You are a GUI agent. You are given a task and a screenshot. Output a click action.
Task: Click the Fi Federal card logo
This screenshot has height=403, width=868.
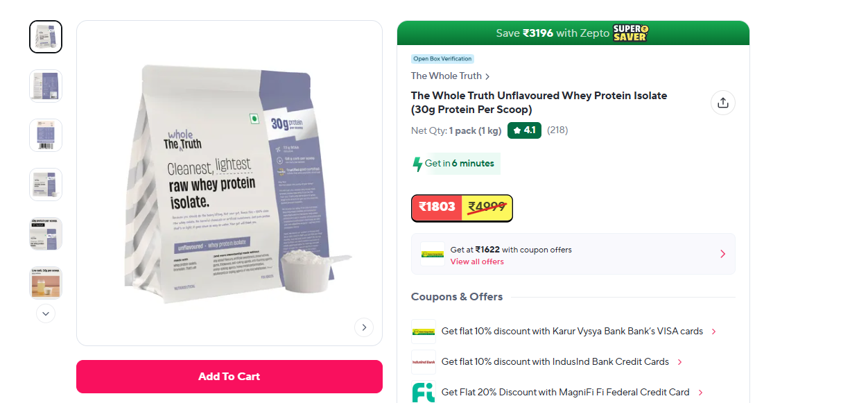tap(424, 392)
